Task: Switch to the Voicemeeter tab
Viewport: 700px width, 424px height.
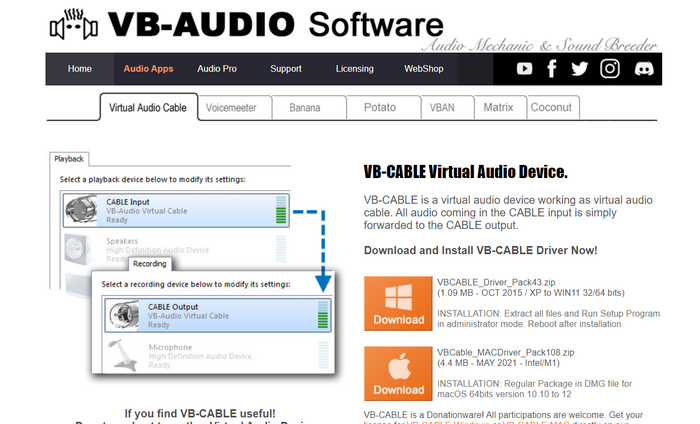Action: coord(234,108)
